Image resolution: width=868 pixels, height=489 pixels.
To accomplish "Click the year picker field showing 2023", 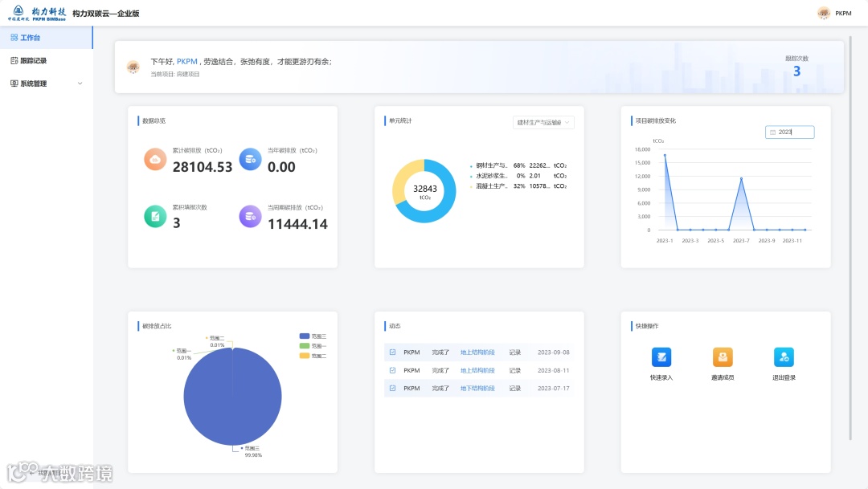I will 789,132.
